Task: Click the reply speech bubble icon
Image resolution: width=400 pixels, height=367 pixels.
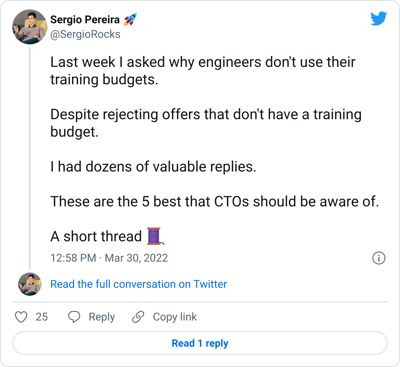Action: [74, 317]
